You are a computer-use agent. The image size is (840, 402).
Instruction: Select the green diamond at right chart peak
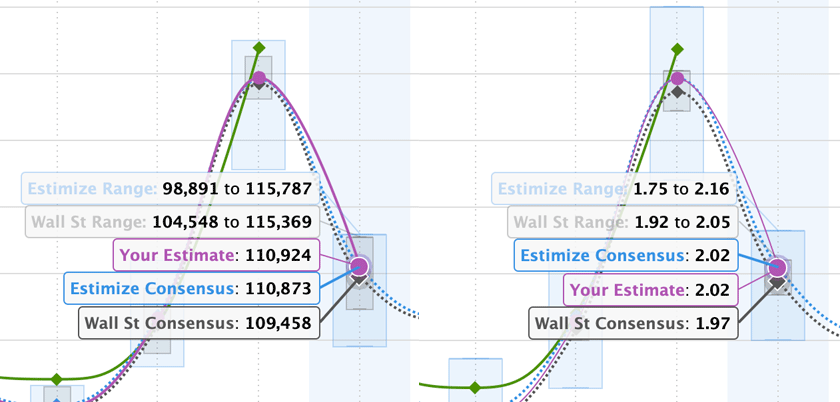pos(677,49)
